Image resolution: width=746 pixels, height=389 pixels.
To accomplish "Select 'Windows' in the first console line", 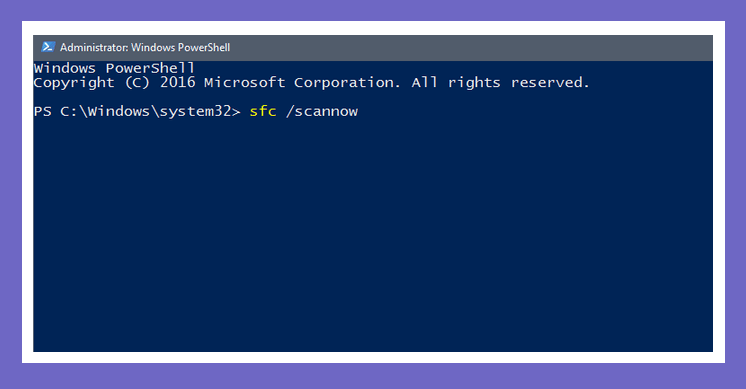I will pos(65,68).
